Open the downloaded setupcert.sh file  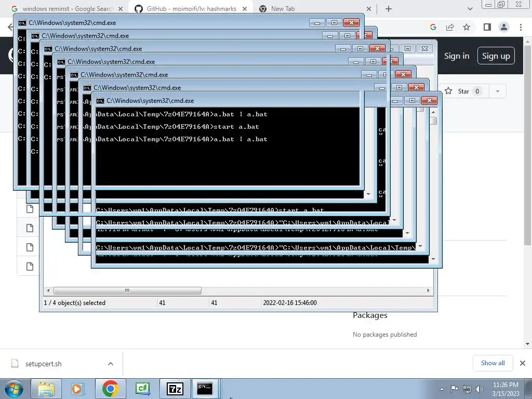[x=44, y=364]
